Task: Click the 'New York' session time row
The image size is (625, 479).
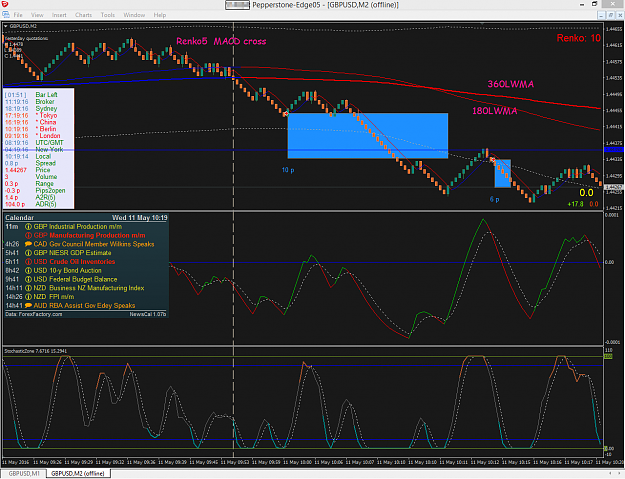Action: (x=39, y=149)
